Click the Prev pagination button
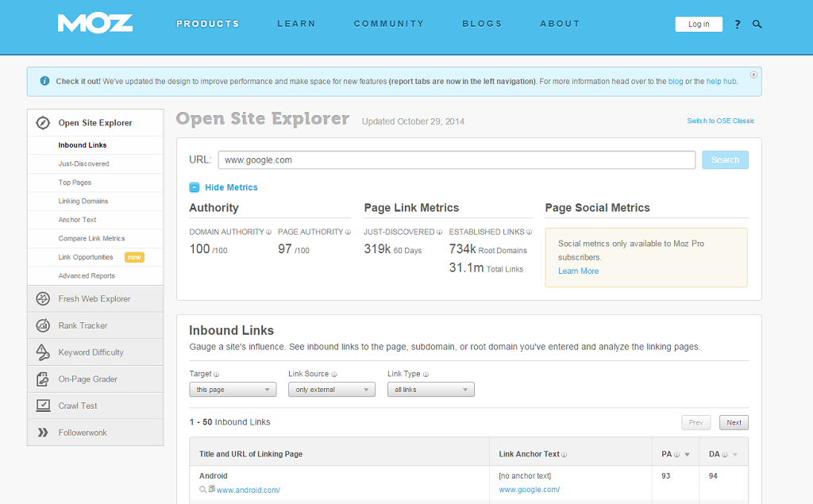This screenshot has width=813, height=504. click(x=695, y=422)
